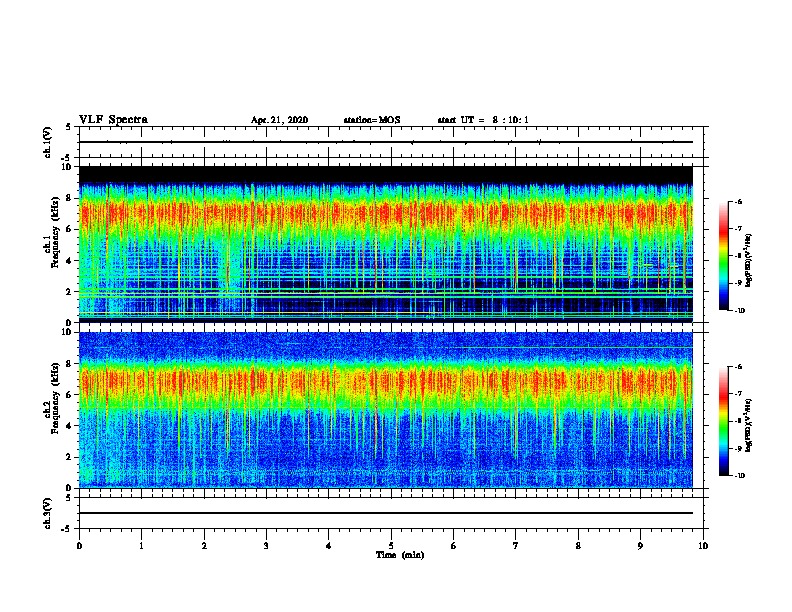This screenshot has height=612, width=792.
Task: Click the time axis tick label "3"
Action: (x=266, y=546)
